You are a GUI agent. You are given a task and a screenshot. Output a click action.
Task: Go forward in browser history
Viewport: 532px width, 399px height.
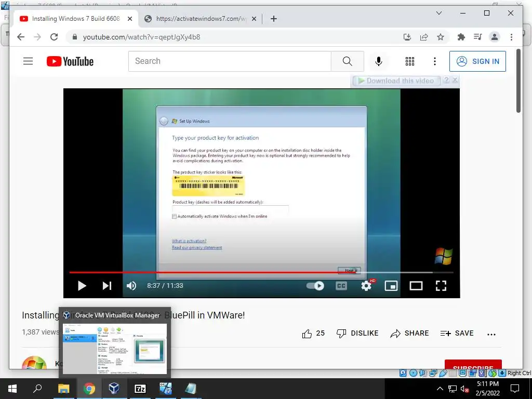tap(37, 37)
